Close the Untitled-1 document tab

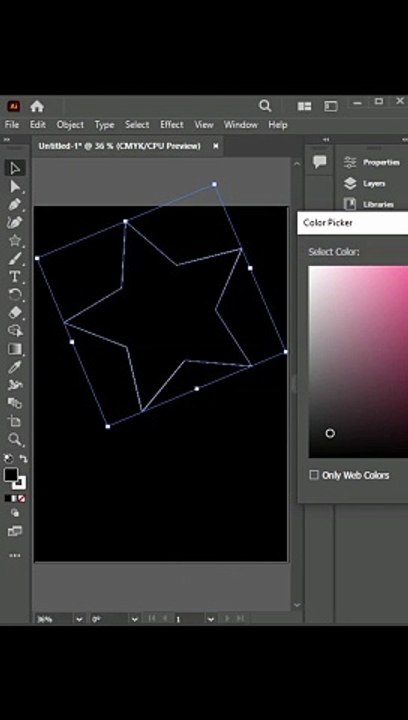point(216,146)
